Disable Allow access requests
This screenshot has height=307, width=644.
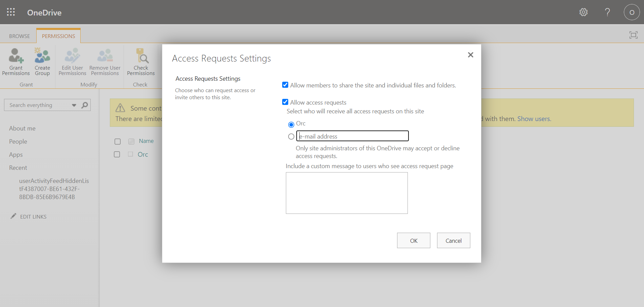pos(285,102)
